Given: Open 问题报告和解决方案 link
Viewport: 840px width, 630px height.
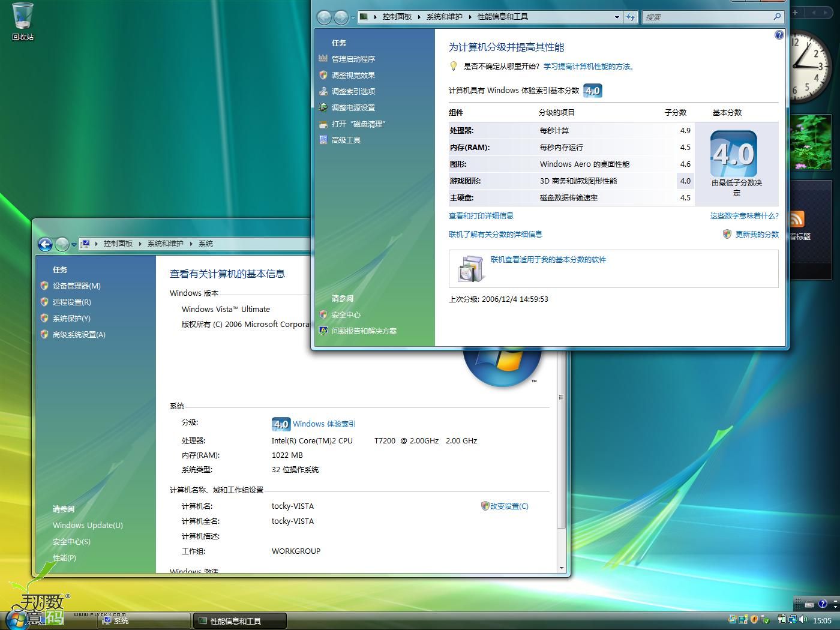Looking at the screenshot, I should coord(364,331).
